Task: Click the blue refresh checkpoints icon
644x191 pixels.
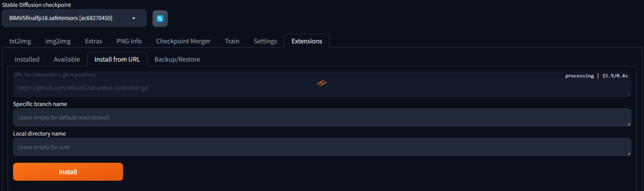Action: point(160,19)
